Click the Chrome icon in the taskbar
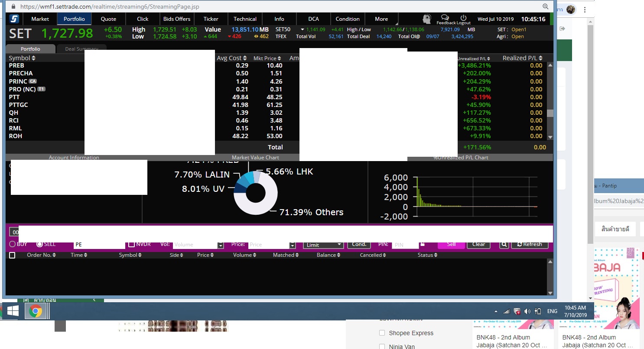The width and height of the screenshot is (644, 349). coord(36,311)
